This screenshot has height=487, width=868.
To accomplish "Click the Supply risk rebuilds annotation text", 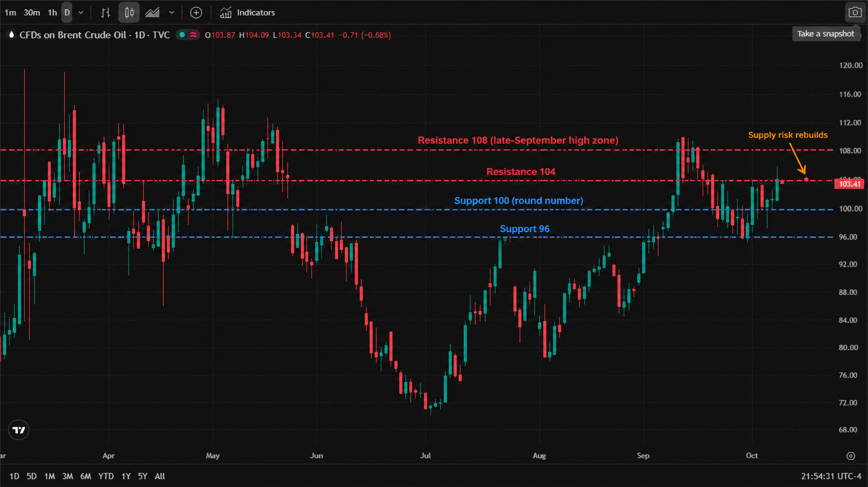I will pos(788,135).
